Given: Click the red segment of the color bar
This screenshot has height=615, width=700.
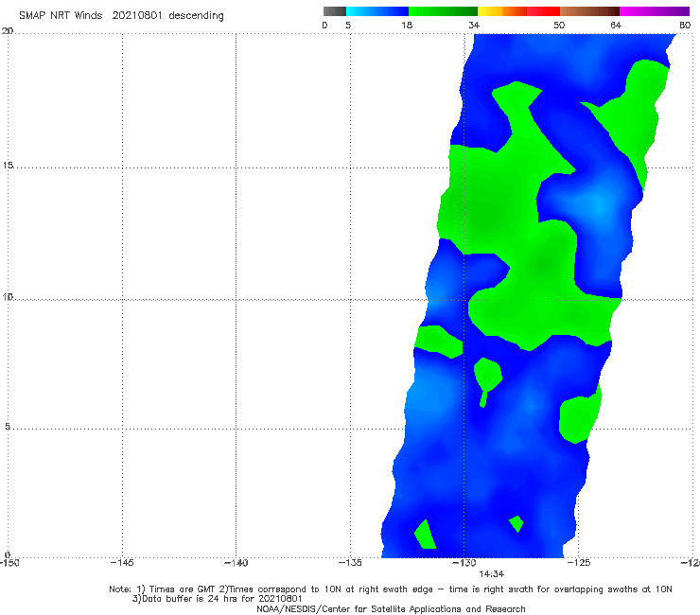Looking at the screenshot, I should pos(543,11).
